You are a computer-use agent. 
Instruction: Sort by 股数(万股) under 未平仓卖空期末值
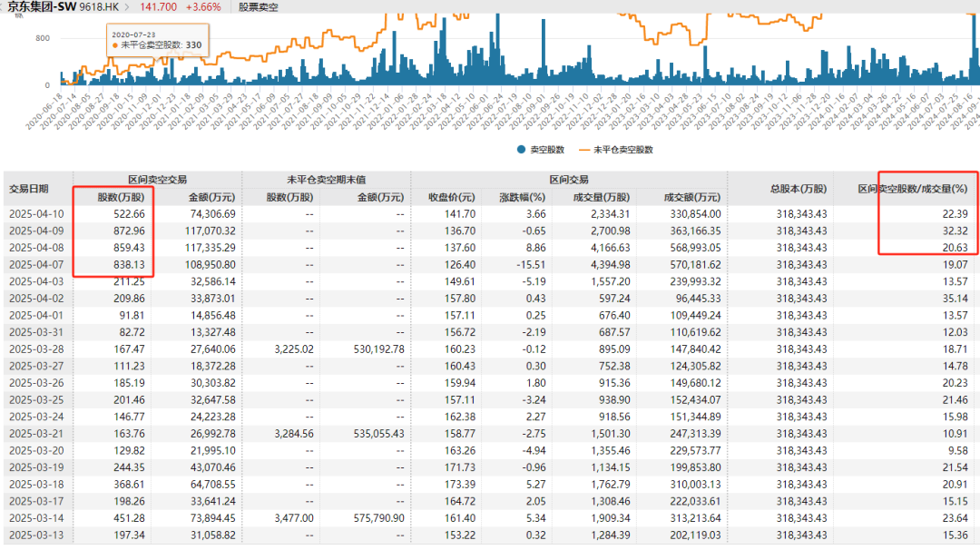(x=290, y=198)
